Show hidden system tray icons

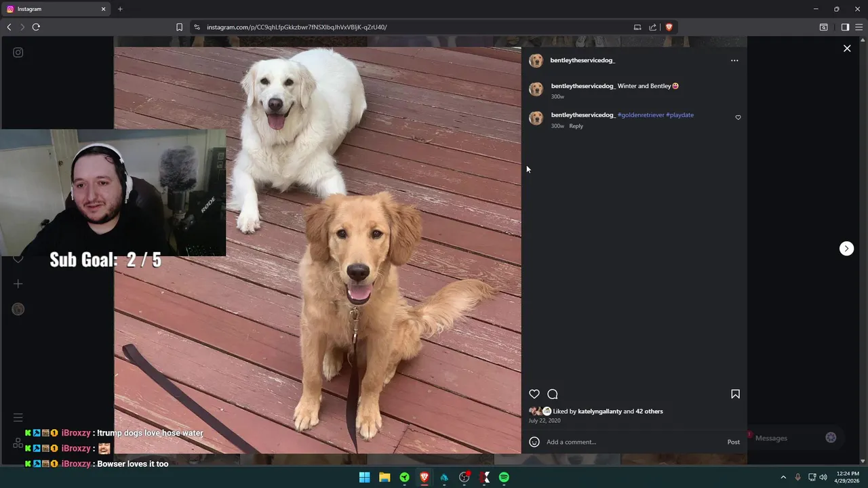(x=783, y=477)
